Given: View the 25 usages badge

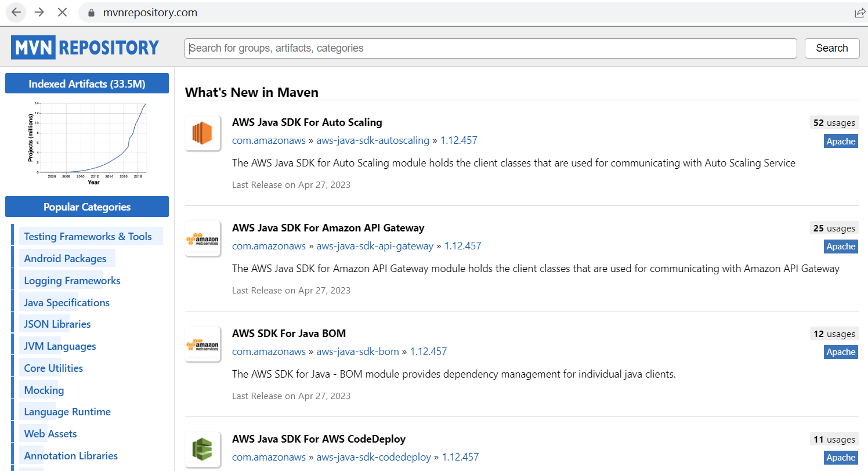Looking at the screenshot, I should coord(834,228).
